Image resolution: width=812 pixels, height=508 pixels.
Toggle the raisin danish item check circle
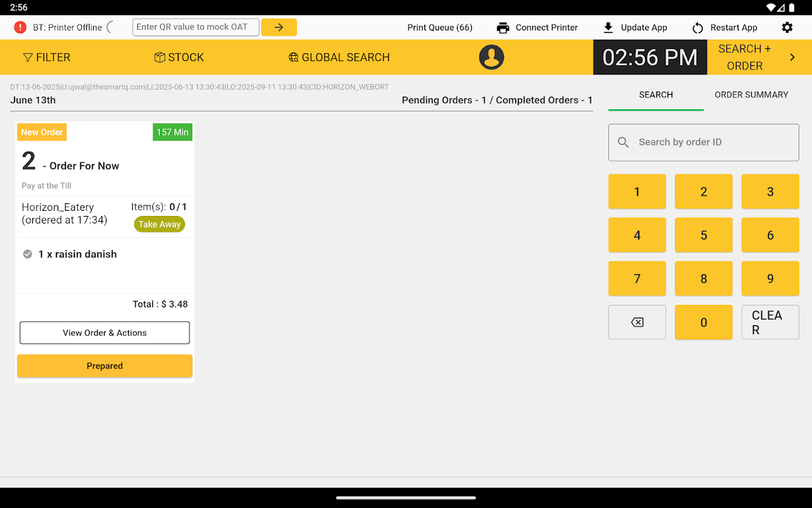click(27, 254)
